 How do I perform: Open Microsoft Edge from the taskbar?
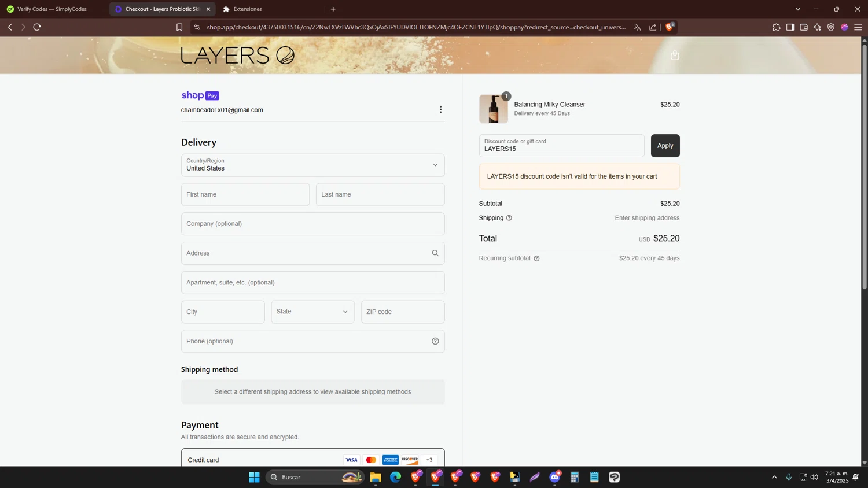pyautogui.click(x=395, y=477)
